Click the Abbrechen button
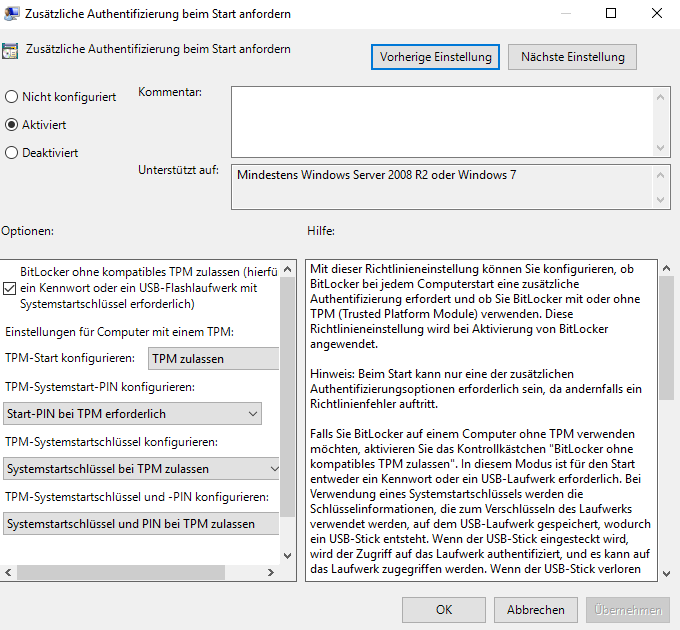The width and height of the screenshot is (680, 630). coord(536,610)
